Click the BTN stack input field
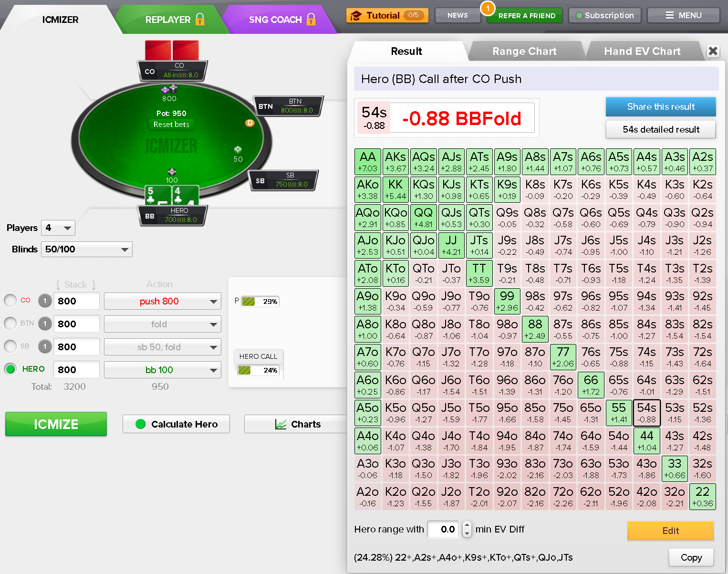Image resolution: width=728 pixels, height=574 pixels. (76, 324)
